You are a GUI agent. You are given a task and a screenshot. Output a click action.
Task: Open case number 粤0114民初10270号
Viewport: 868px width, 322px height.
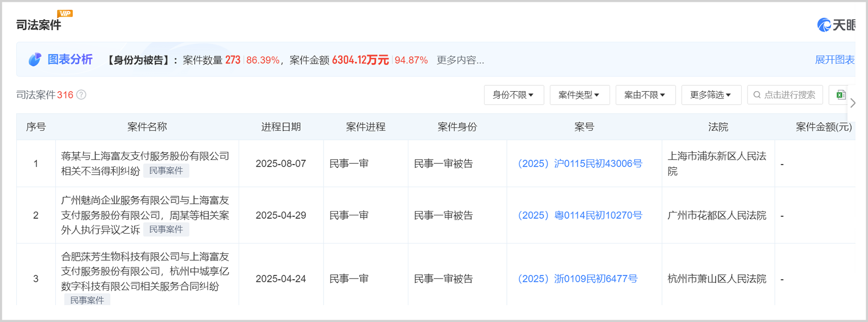pos(580,215)
